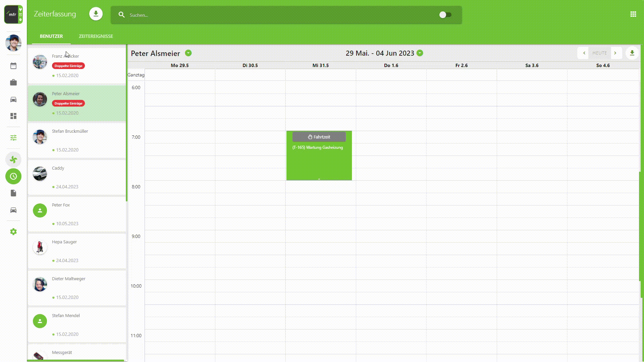
Task: Toggle the switch in the search bar
Action: pyautogui.click(x=445, y=15)
